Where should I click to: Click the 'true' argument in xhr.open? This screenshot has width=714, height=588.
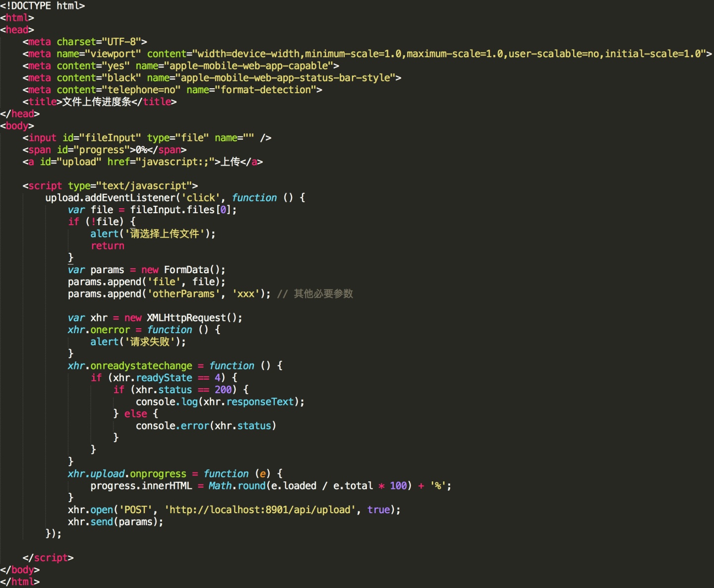pyautogui.click(x=378, y=510)
